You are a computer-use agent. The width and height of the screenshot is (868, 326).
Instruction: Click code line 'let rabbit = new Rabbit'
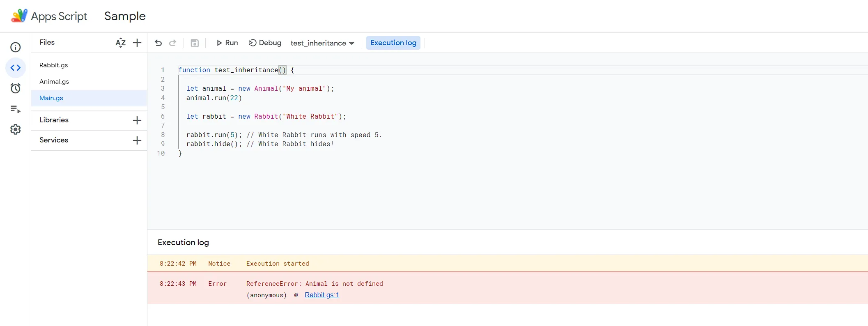pyautogui.click(x=266, y=117)
